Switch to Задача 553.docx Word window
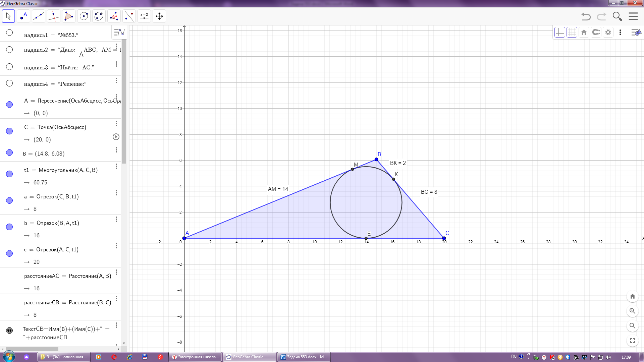This screenshot has height=362, width=644. [304, 357]
